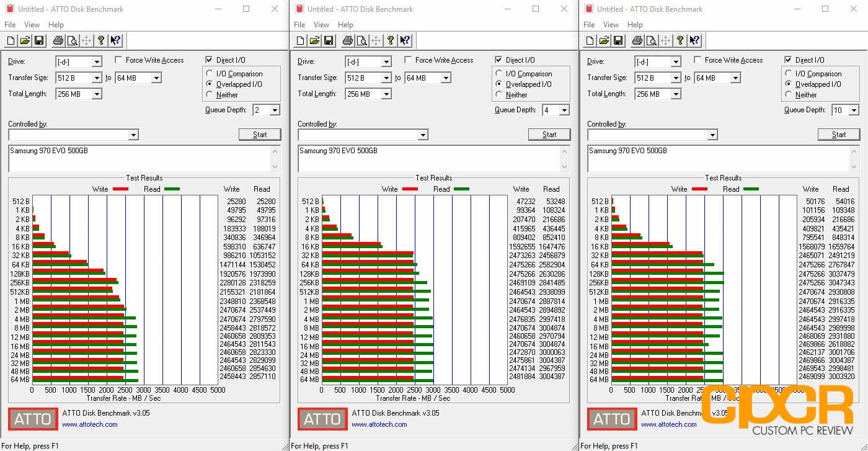
Task: Open View menu in right window
Action: pos(611,25)
